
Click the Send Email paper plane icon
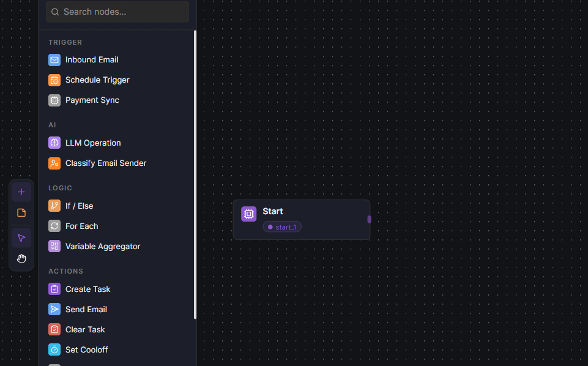click(54, 309)
